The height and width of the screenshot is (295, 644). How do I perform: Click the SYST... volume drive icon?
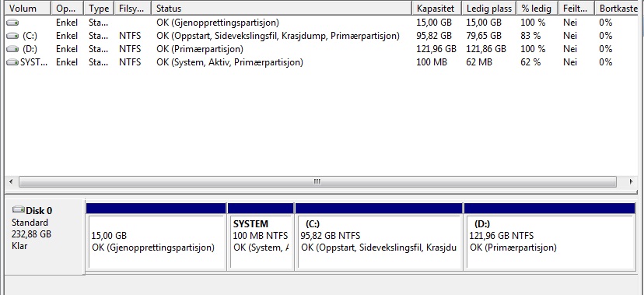click(12, 62)
